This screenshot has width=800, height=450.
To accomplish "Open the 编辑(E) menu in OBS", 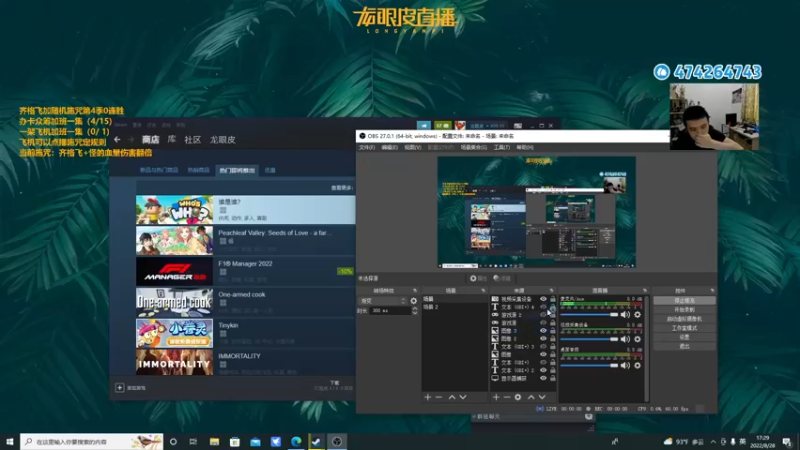I will pyautogui.click(x=389, y=147).
